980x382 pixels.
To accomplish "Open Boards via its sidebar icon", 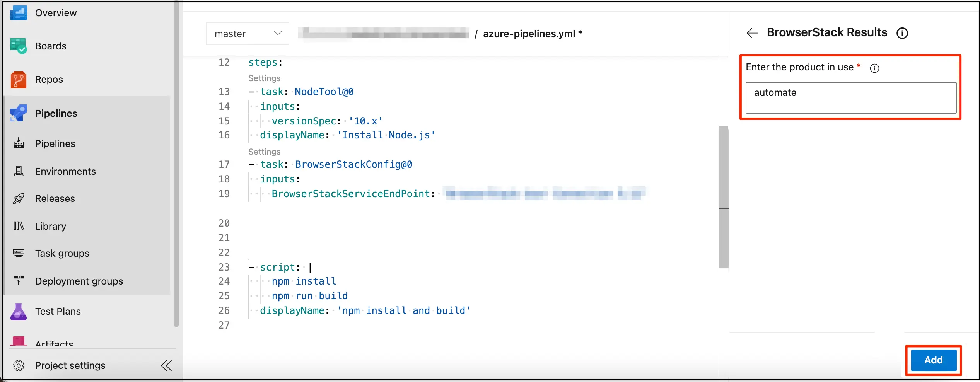I will point(18,46).
